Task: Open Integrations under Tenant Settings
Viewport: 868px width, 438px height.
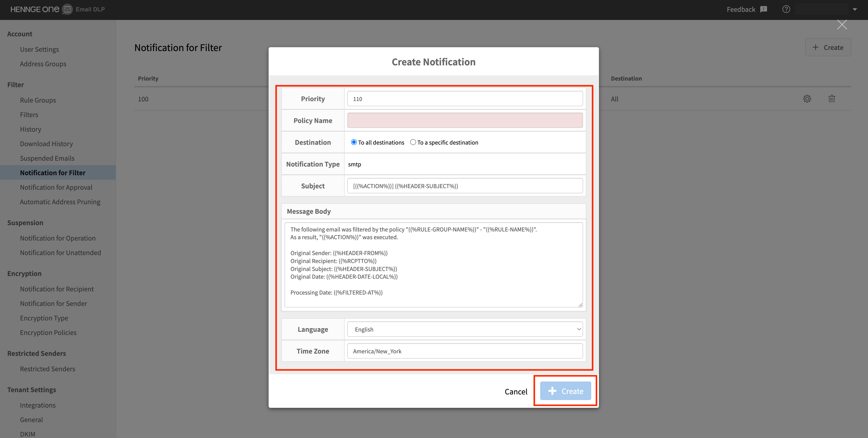Action: (x=38, y=405)
